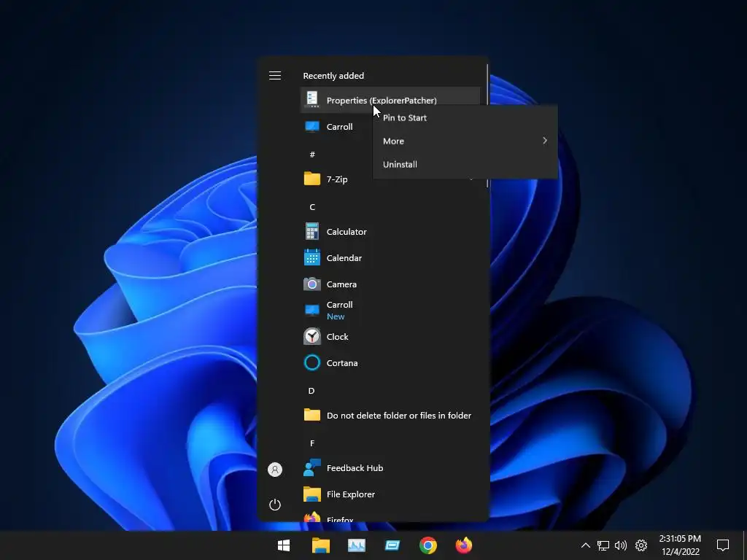Click the Start menu app list scrollbar
Viewport: 747px width, 560px height.
pos(487,126)
